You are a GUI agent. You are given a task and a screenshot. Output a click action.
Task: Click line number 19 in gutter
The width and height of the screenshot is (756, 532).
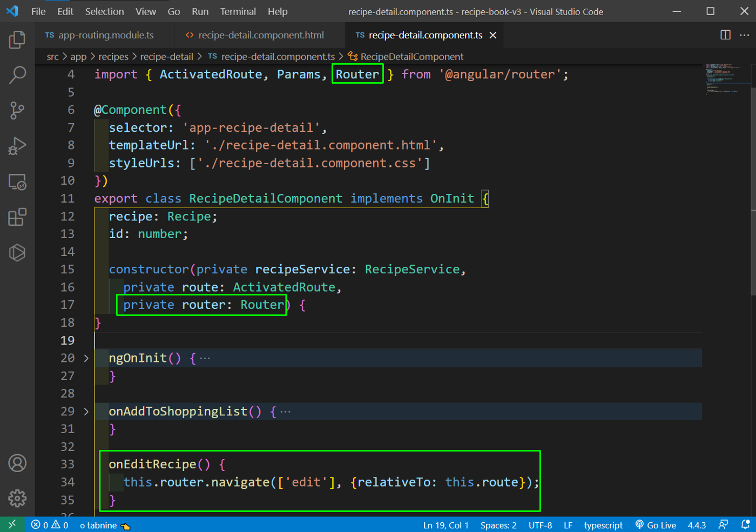[x=67, y=340]
